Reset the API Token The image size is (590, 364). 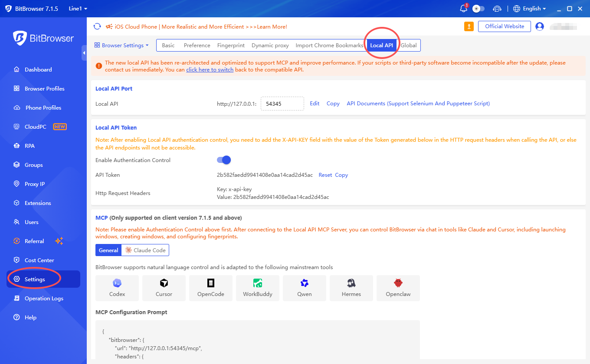click(325, 175)
